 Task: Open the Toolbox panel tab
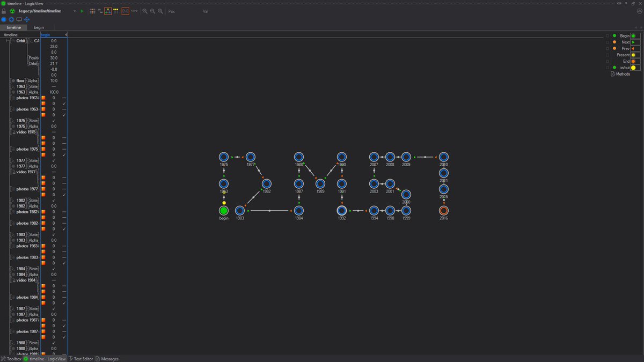[x=11, y=359]
